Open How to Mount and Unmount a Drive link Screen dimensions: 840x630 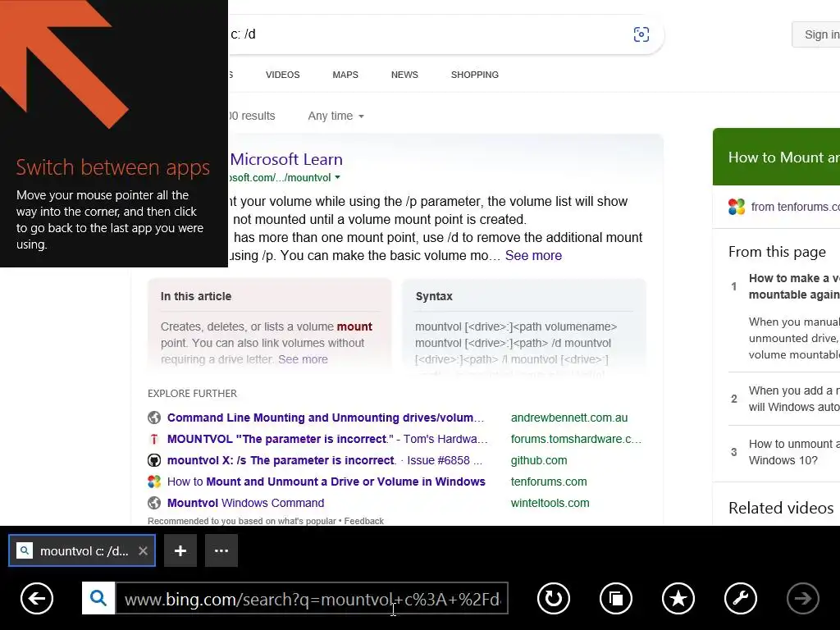coord(326,482)
